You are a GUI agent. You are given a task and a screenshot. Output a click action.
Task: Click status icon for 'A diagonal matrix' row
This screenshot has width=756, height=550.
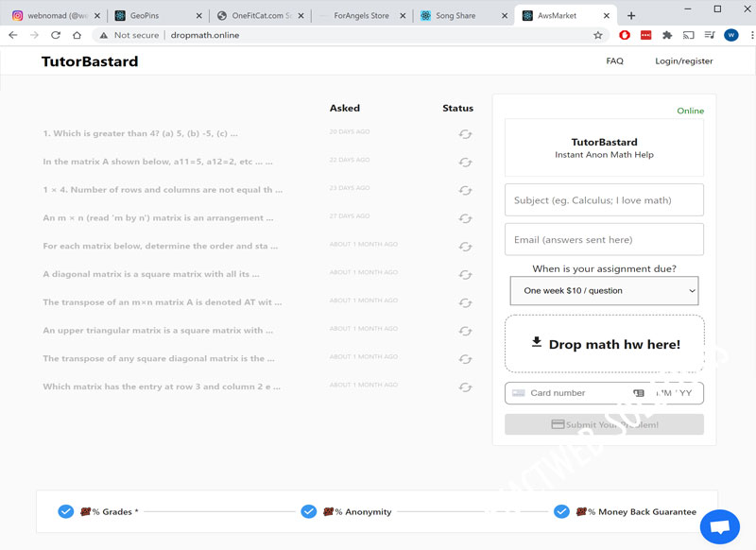pos(465,275)
